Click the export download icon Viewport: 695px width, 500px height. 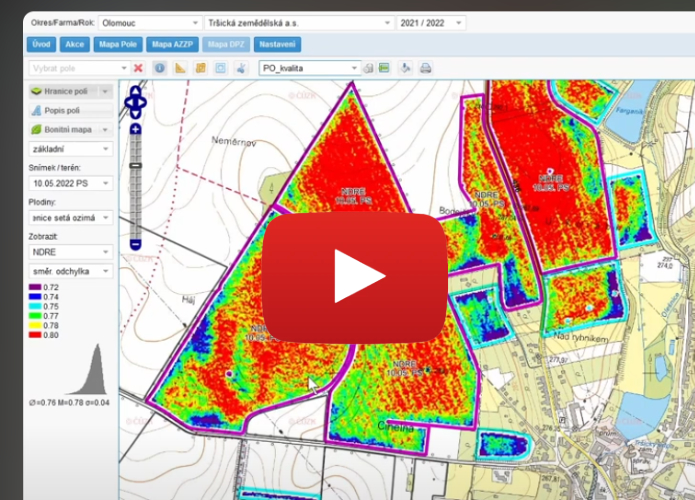coord(405,68)
